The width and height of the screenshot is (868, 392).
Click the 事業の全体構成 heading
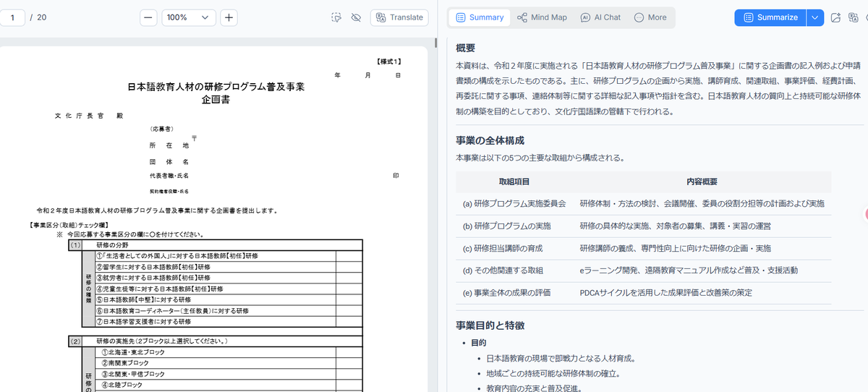click(490, 140)
